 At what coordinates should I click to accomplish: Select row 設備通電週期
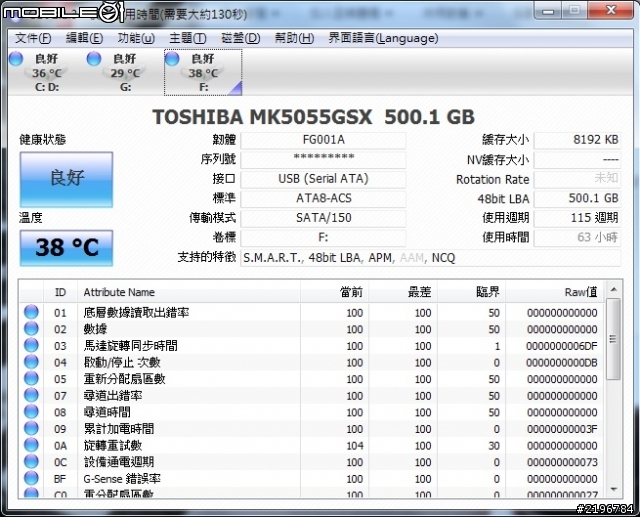click(312, 462)
